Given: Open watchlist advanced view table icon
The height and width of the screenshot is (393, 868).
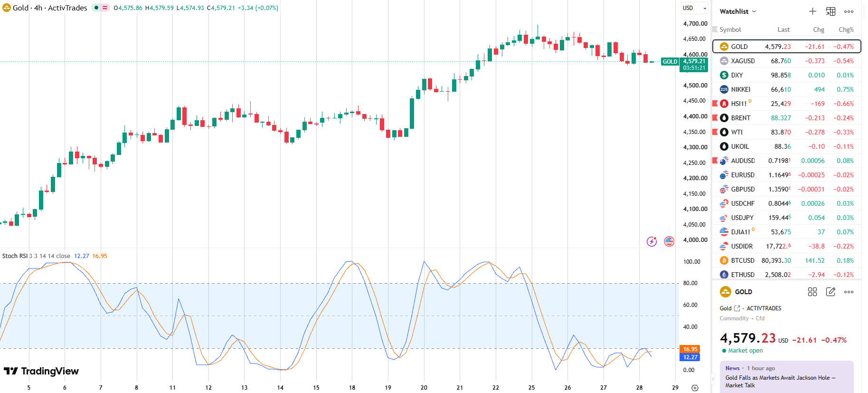Looking at the screenshot, I should (830, 11).
